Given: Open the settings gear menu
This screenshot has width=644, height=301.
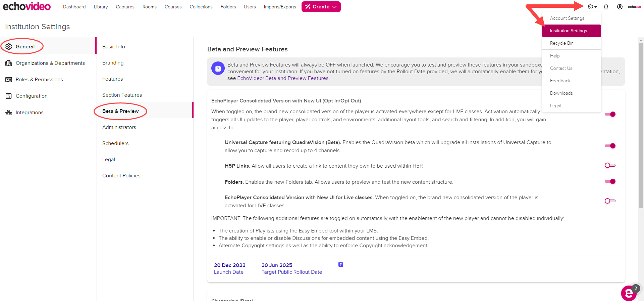Looking at the screenshot, I should tap(592, 7).
